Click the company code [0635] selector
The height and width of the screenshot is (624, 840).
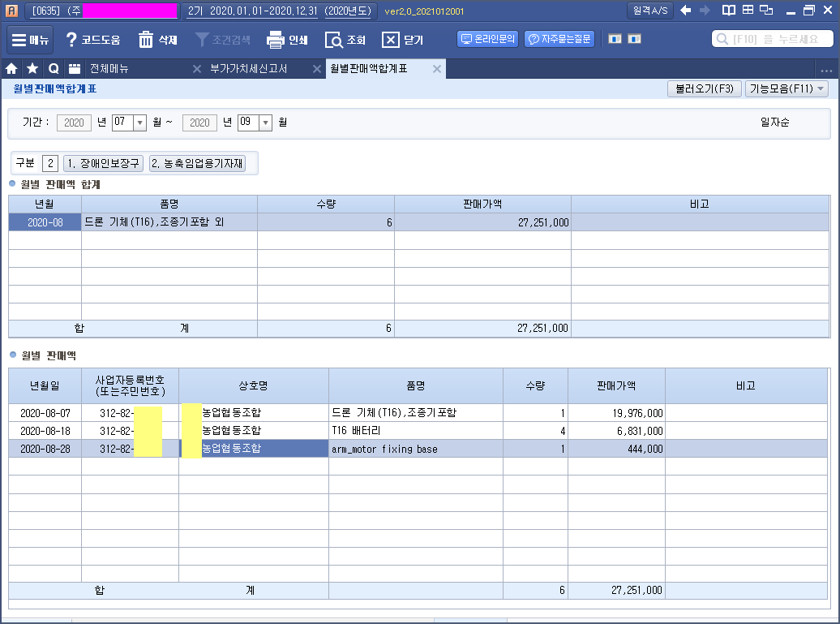click(102, 11)
